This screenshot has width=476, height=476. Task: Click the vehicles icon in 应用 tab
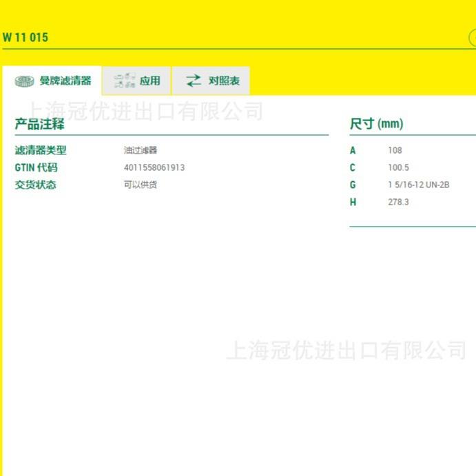125,81
